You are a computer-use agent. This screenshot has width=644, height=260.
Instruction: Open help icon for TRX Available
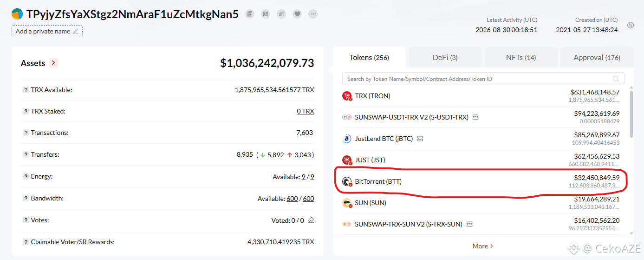tap(26, 90)
